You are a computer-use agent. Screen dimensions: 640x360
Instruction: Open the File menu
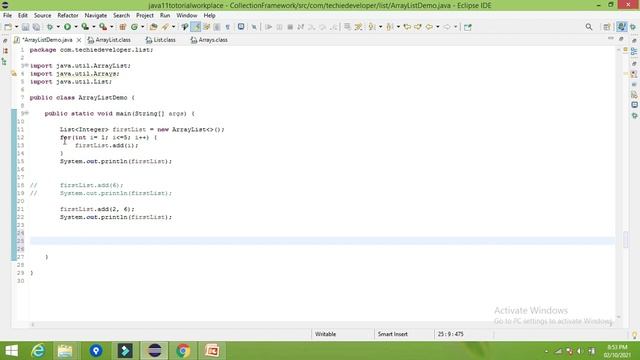pyautogui.click(x=7, y=16)
